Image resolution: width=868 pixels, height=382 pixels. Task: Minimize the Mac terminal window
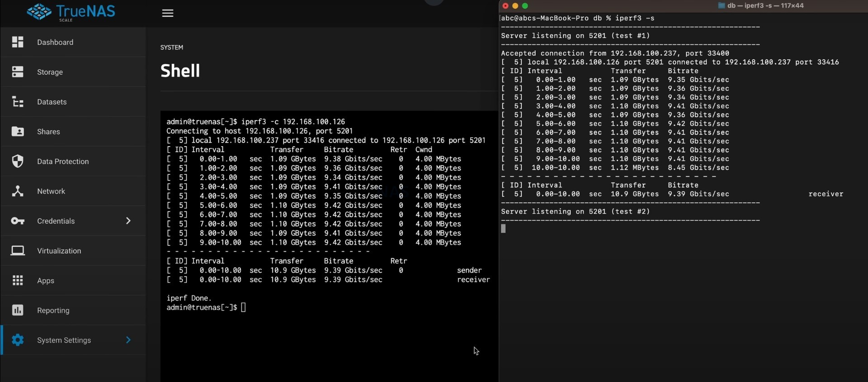coord(515,6)
